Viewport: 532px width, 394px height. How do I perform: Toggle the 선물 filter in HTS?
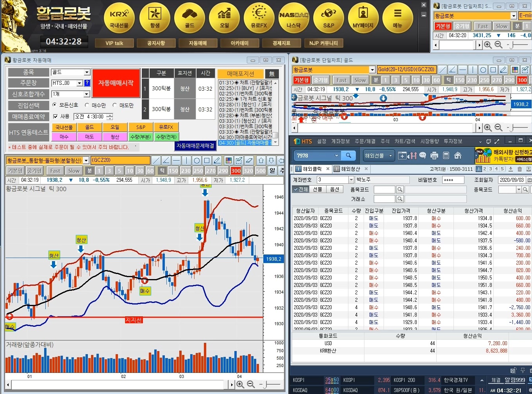click(x=318, y=189)
